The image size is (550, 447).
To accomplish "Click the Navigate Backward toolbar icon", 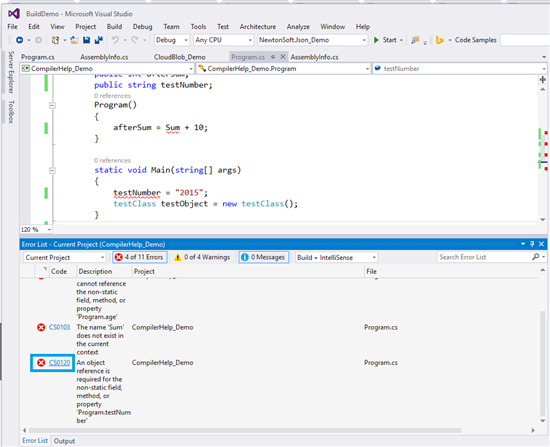I will [20, 40].
